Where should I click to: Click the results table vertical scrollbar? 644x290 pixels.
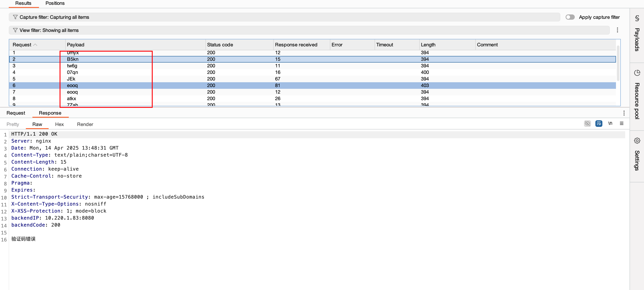tap(618, 64)
